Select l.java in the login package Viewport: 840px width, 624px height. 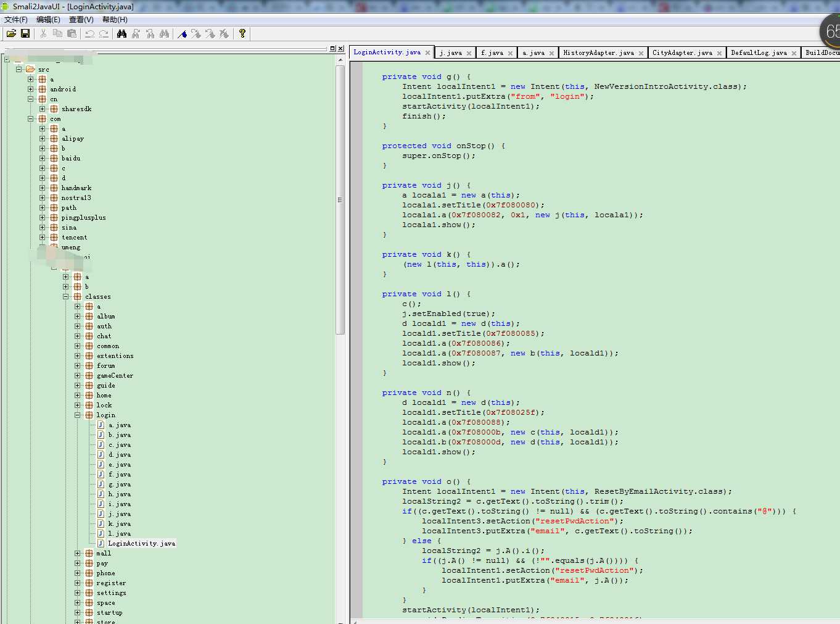point(120,533)
